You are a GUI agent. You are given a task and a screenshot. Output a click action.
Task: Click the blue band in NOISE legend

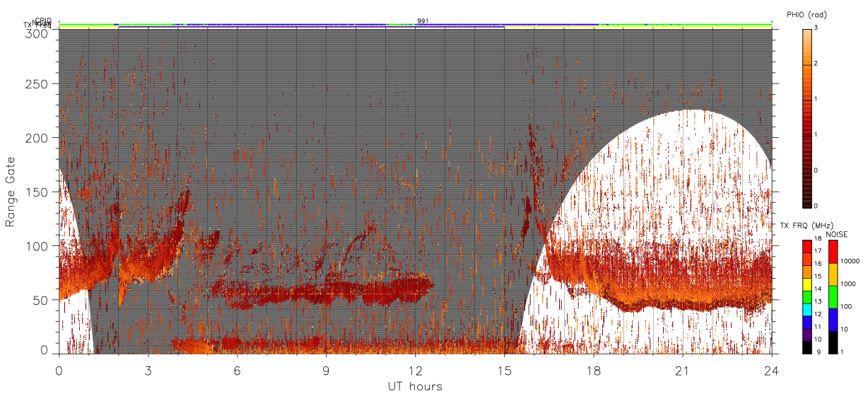tap(833, 320)
